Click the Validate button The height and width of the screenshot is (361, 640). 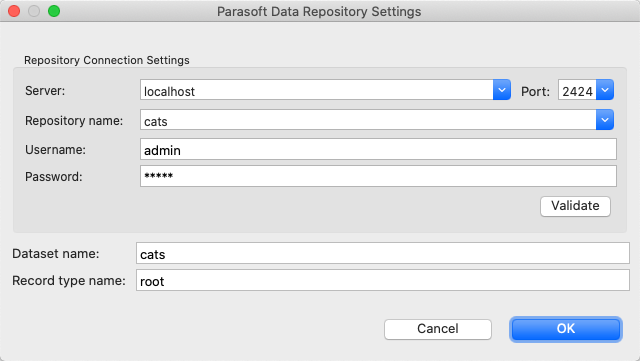[x=575, y=206]
